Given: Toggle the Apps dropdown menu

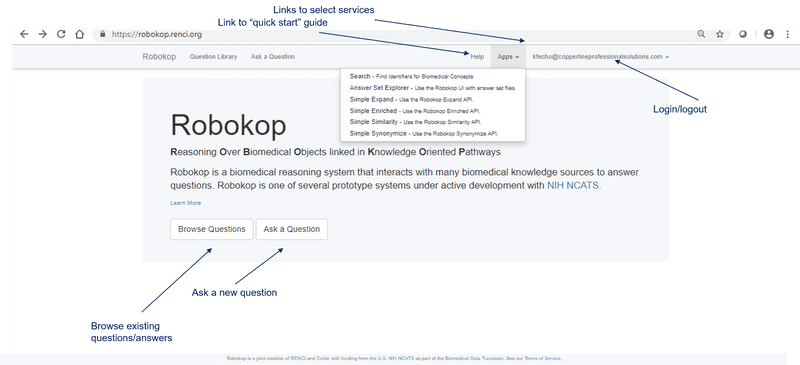Looking at the screenshot, I should click(508, 57).
